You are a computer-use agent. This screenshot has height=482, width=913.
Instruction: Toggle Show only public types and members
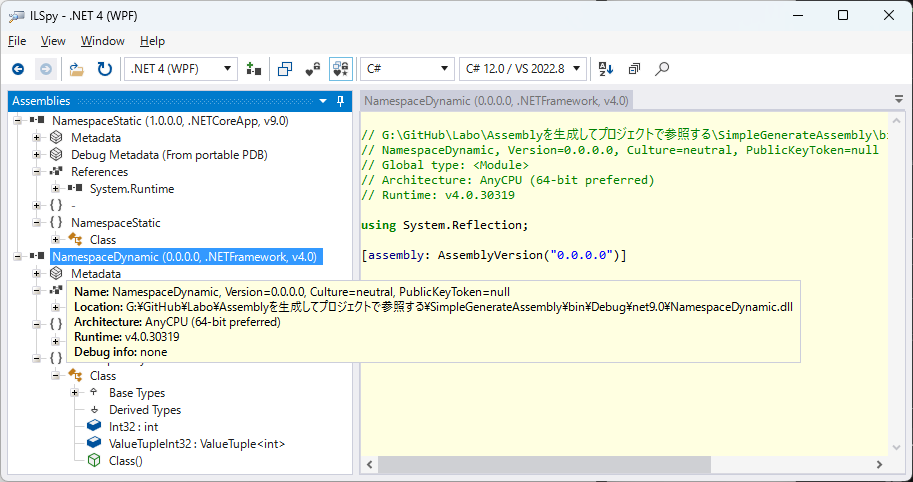285,69
